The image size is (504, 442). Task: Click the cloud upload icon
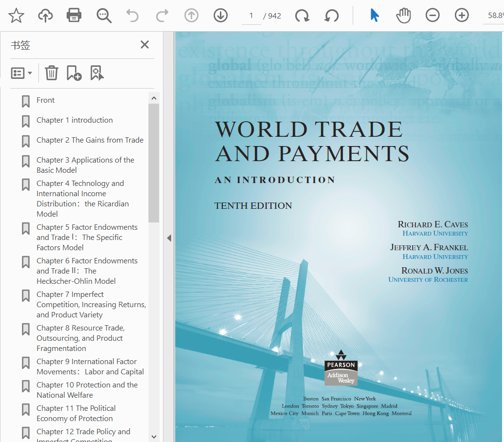pyautogui.click(x=45, y=16)
